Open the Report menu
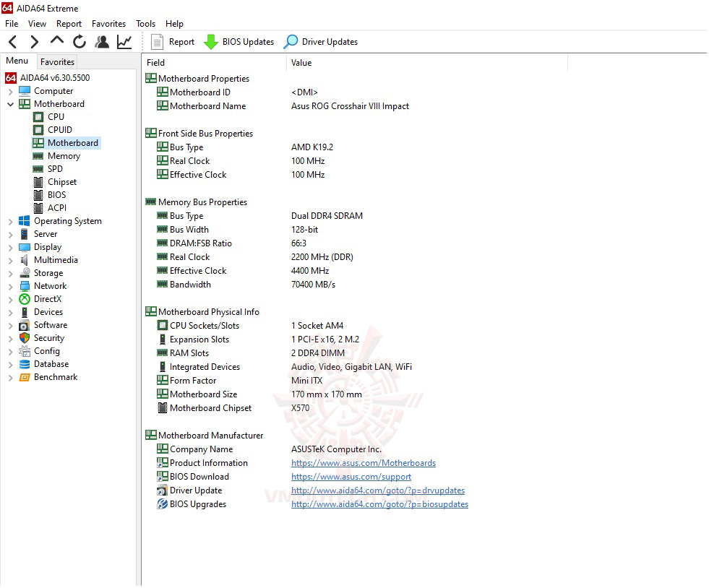This screenshot has height=588, width=709. tap(69, 24)
